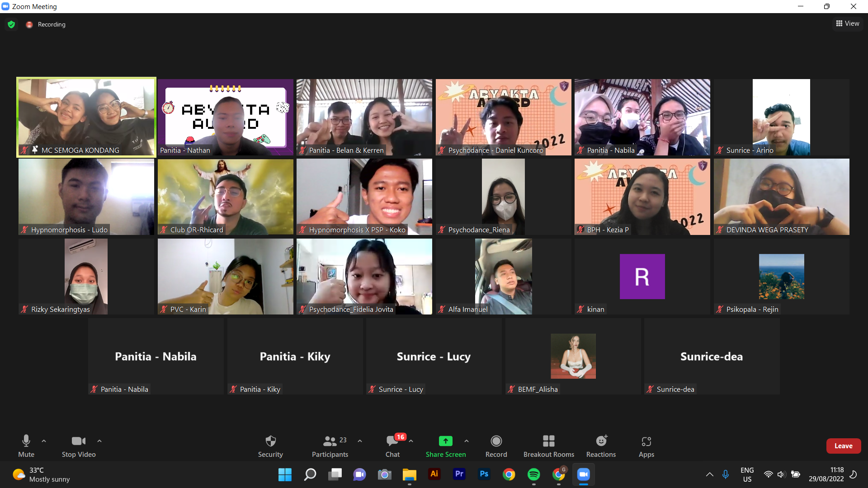
Task: Expand audio options arrow beside Mute
Action: click(44, 441)
